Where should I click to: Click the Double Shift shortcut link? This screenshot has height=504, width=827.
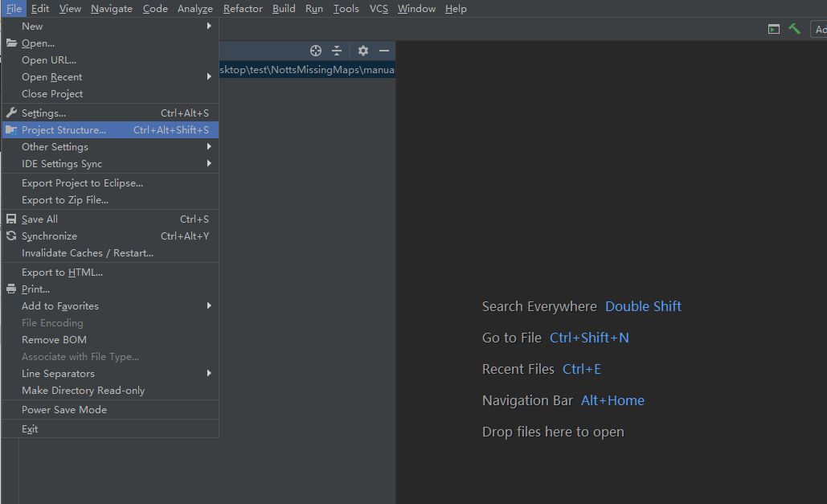[x=643, y=306]
